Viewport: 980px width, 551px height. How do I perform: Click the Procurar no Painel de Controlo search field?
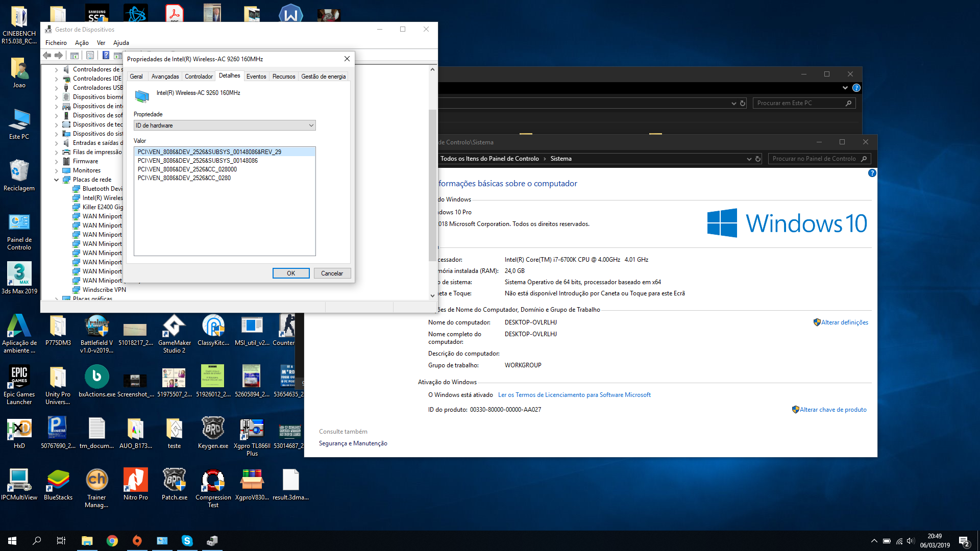(819, 159)
